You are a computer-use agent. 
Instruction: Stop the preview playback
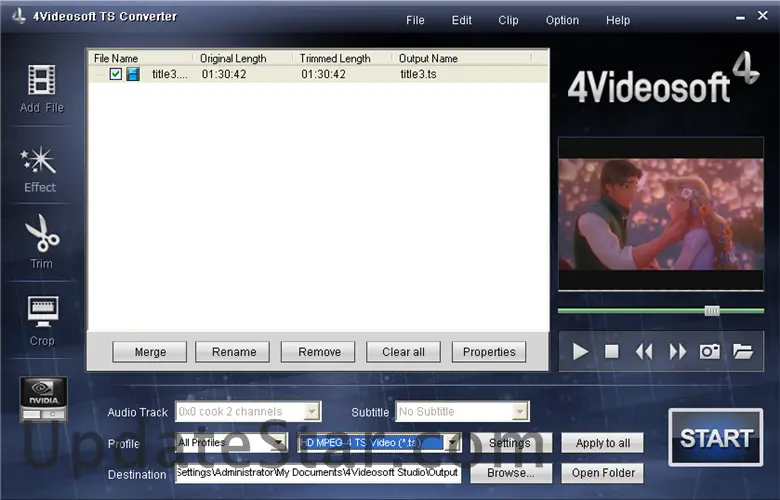pos(612,352)
